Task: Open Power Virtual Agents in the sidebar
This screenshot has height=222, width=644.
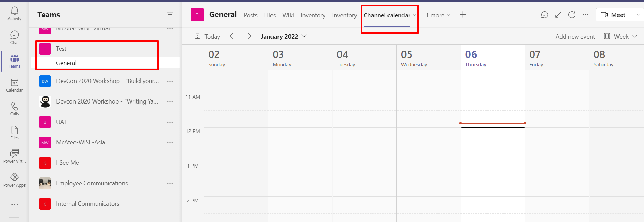Action: 14,156
